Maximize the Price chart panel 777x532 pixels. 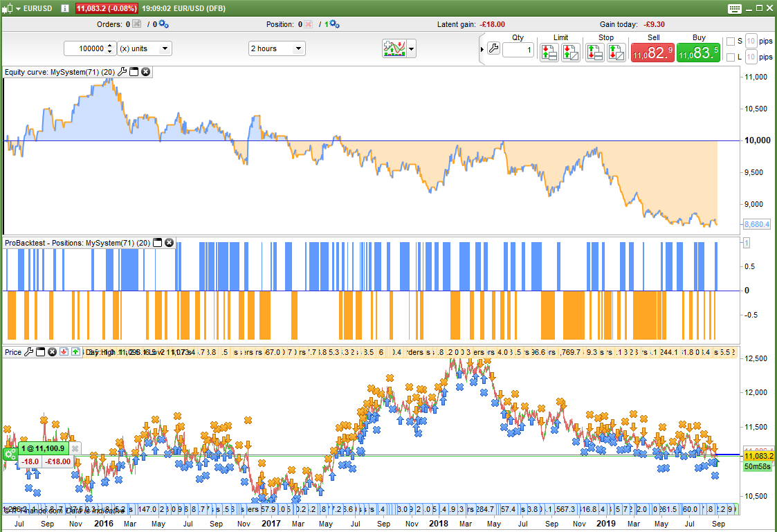pos(40,352)
